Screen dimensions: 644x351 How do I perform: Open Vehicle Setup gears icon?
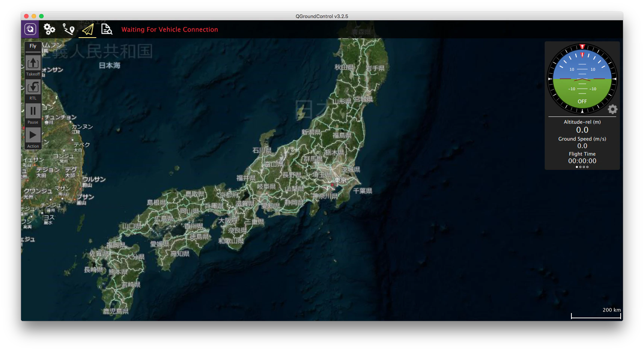click(49, 29)
